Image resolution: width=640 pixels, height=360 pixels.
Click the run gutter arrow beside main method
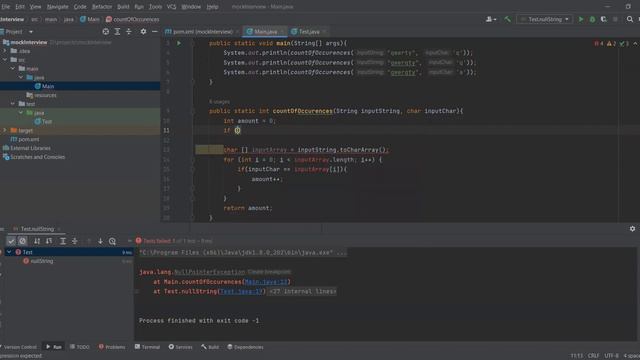point(179,43)
